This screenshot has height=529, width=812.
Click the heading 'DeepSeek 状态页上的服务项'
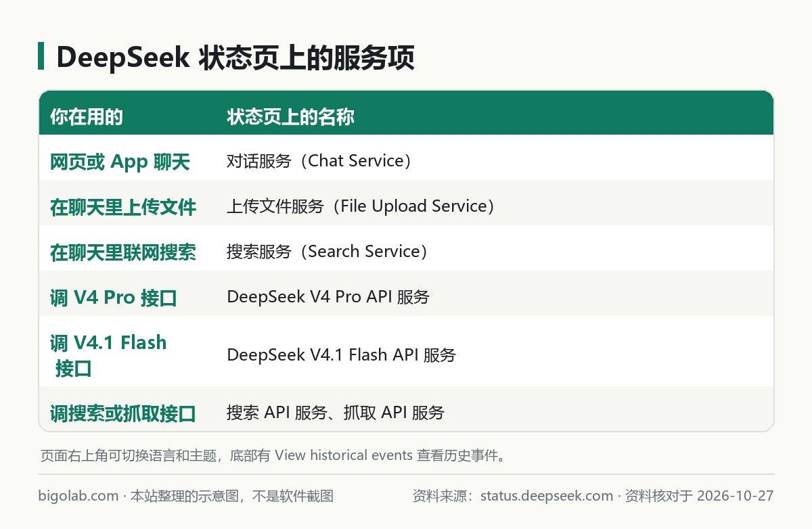[235, 58]
